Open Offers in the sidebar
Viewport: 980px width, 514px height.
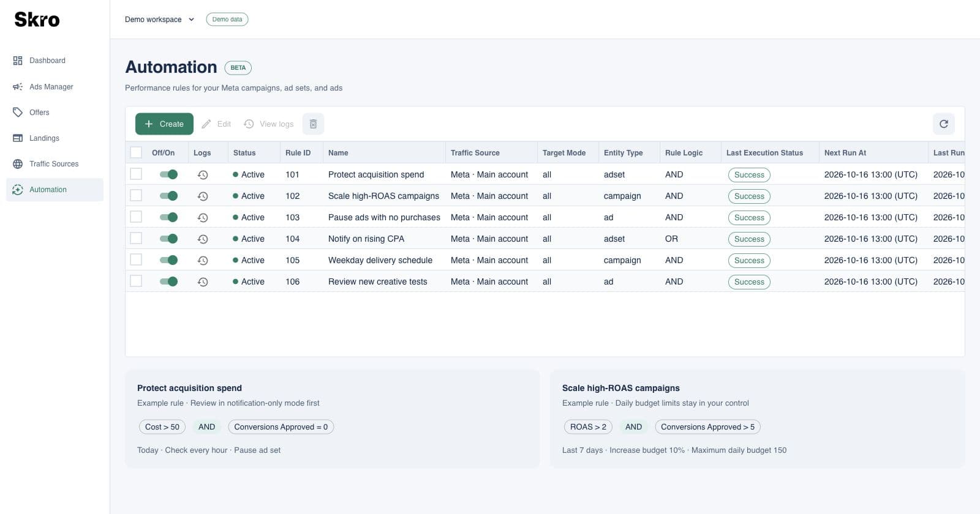[55, 113]
